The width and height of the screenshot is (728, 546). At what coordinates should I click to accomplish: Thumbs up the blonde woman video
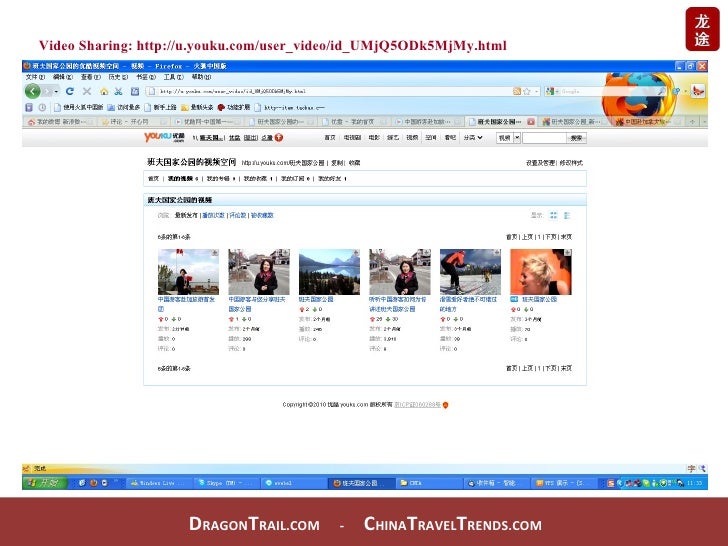tap(513, 309)
